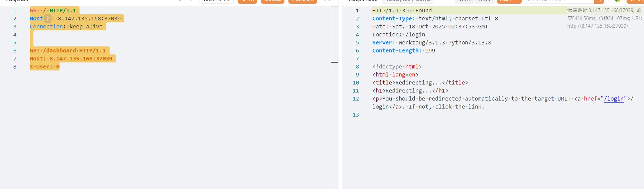The image size is (644, 189).
Task: Click the Location: /login response header
Action: pyautogui.click(x=398, y=34)
